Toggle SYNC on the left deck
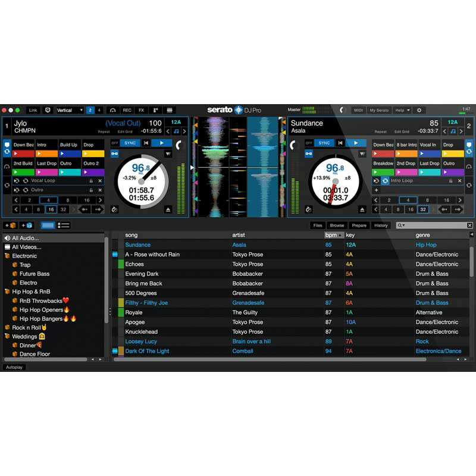Screen dimensions: 476x476 (x=130, y=143)
